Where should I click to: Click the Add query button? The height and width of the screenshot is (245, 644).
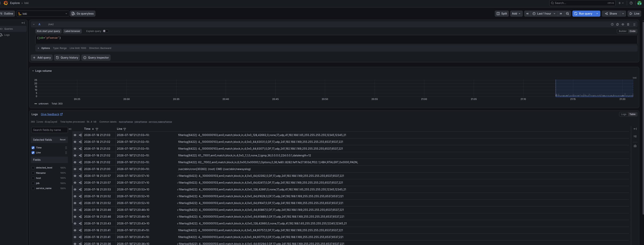coord(42,58)
